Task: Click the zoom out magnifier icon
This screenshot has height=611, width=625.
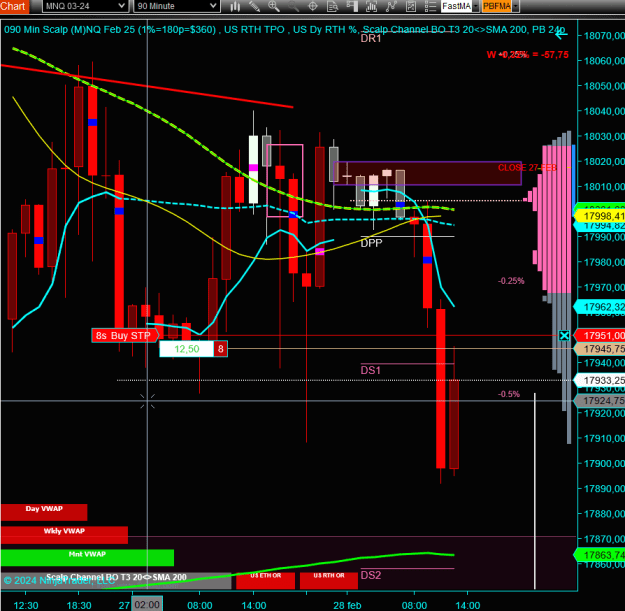Action: [293, 6]
